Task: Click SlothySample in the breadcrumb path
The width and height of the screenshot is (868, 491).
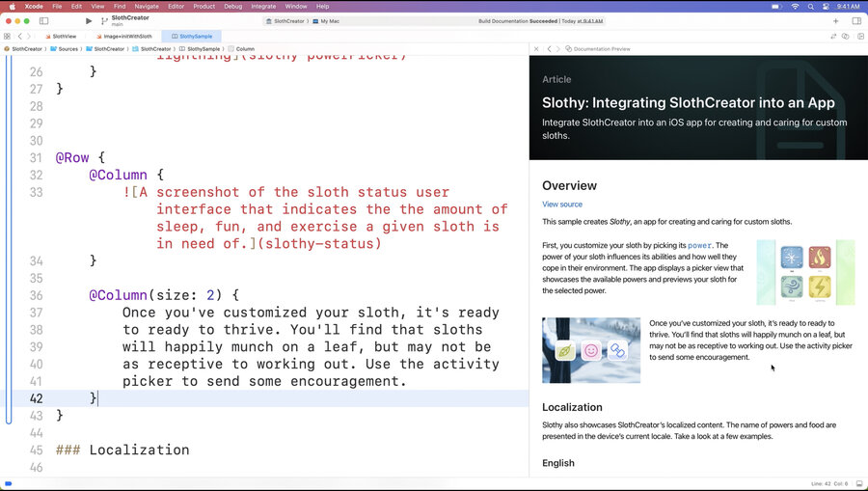Action: tap(200, 48)
